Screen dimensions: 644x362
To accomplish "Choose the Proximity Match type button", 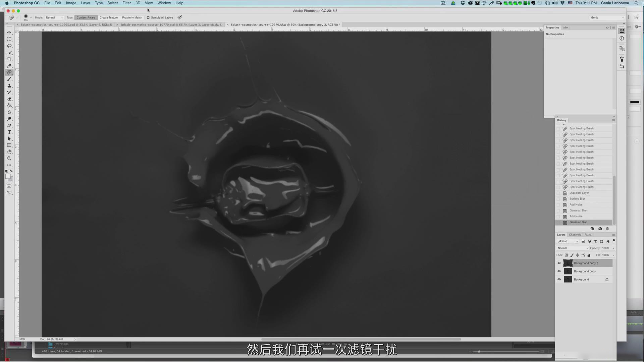I will [x=132, y=18].
